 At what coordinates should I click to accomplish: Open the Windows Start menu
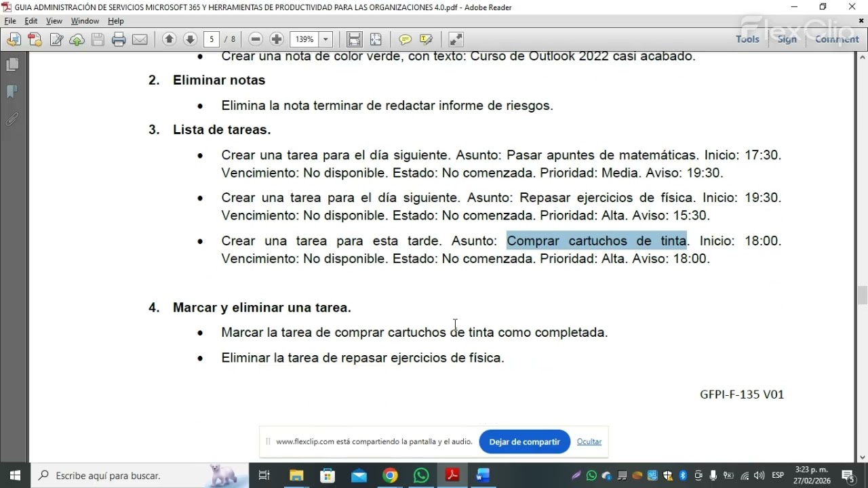15,475
